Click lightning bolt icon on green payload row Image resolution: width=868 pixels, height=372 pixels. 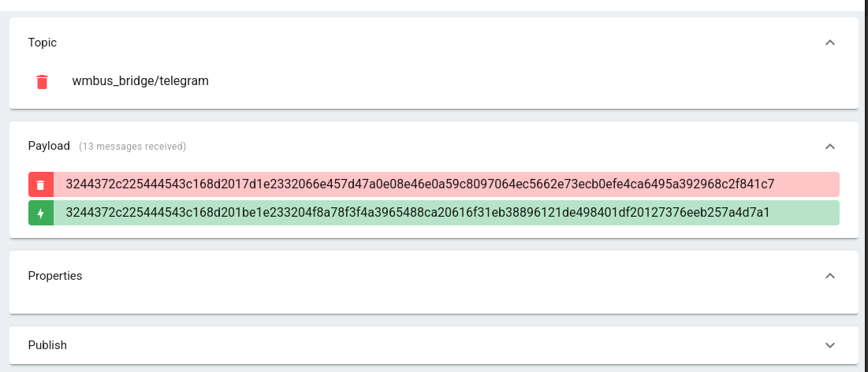pos(41,213)
